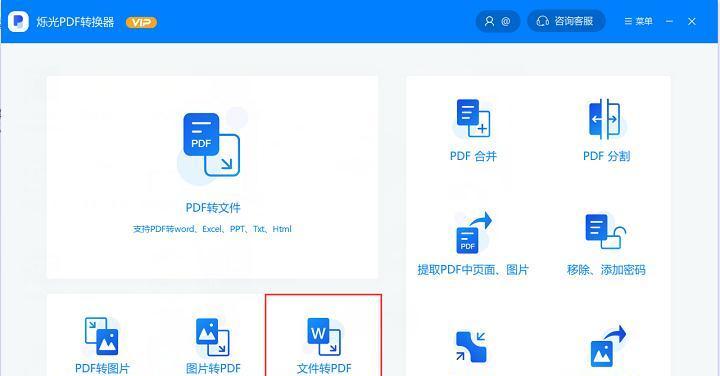Open the image export arrow icon at bottom right
Image resolution: width=720 pixels, height=376 pixels.
pos(608,347)
